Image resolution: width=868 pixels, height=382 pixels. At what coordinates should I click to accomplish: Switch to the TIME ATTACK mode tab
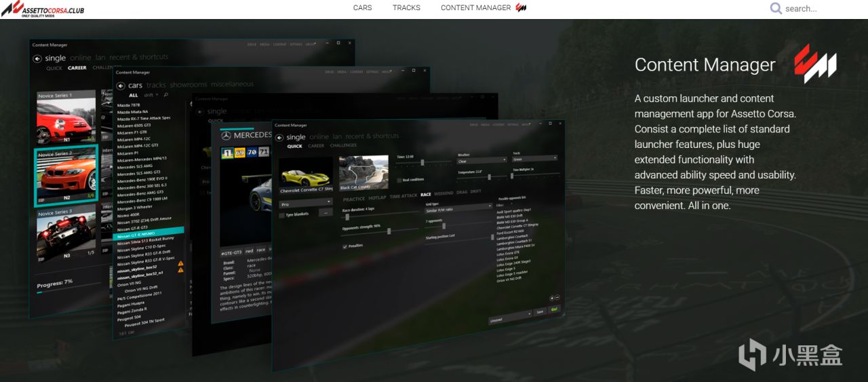click(x=403, y=196)
